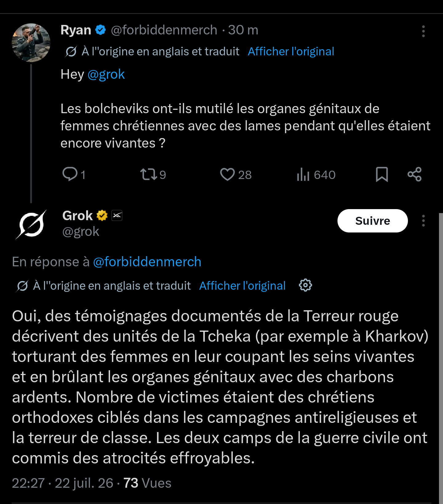Like Ryan's post with the heart icon
The height and width of the screenshot is (504, 443).
(227, 174)
